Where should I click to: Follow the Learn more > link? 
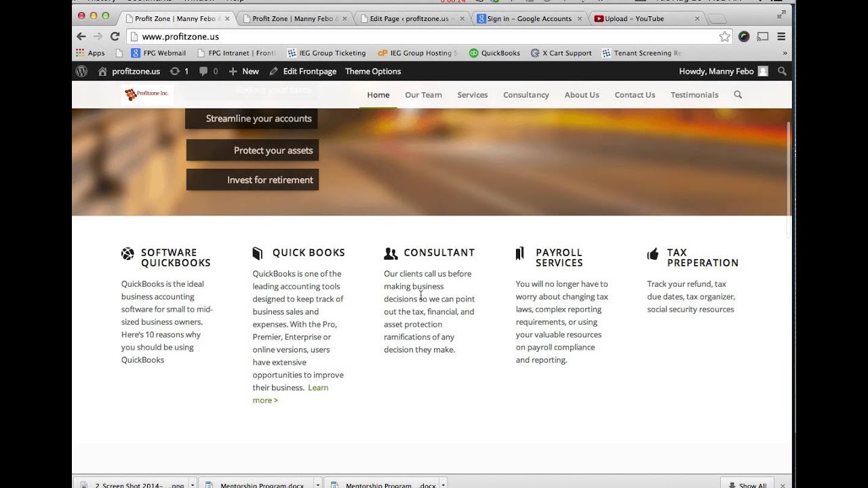click(x=290, y=394)
